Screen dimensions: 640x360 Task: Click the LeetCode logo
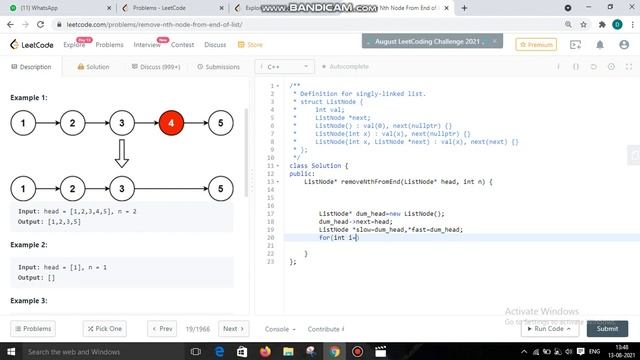31,44
